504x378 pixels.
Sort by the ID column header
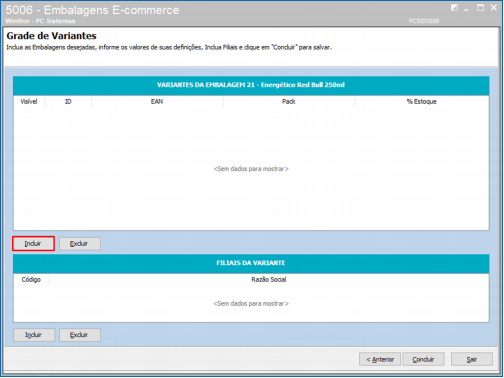[68, 101]
